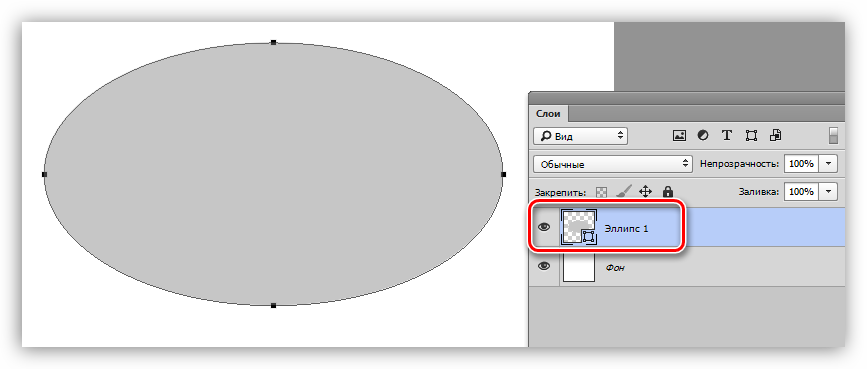Hide the Эллипс 1 layer
This screenshot has width=867, height=369.
click(x=545, y=227)
